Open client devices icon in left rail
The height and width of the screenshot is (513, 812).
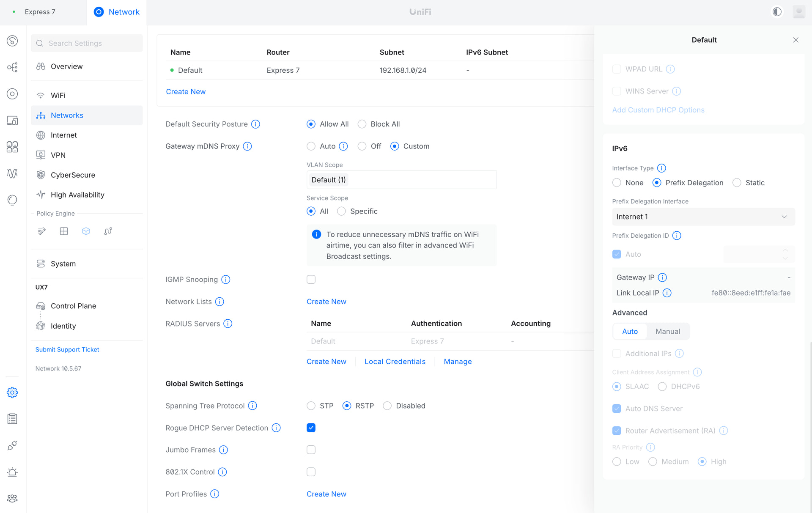coord(12,121)
